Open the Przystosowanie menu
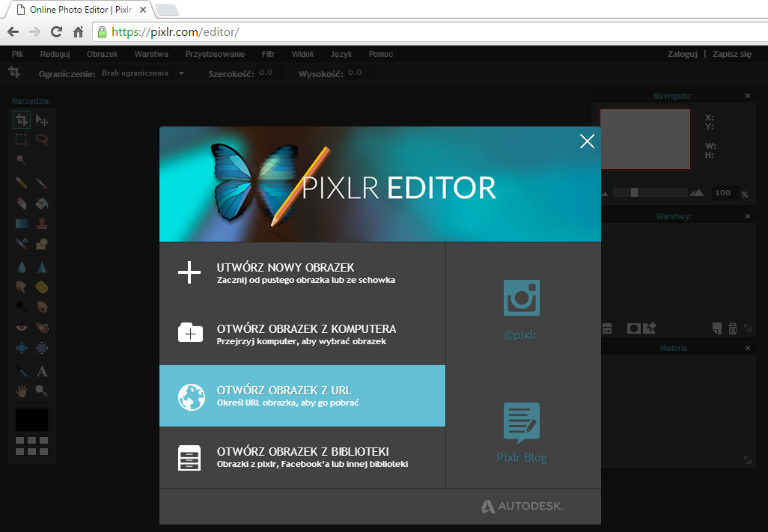Screen dimensions: 768x532 coord(215,54)
